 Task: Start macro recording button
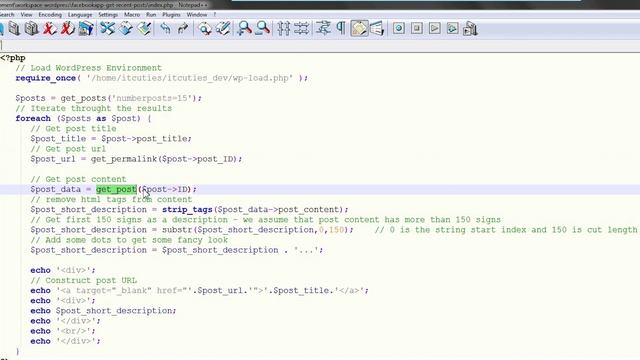coord(399,29)
